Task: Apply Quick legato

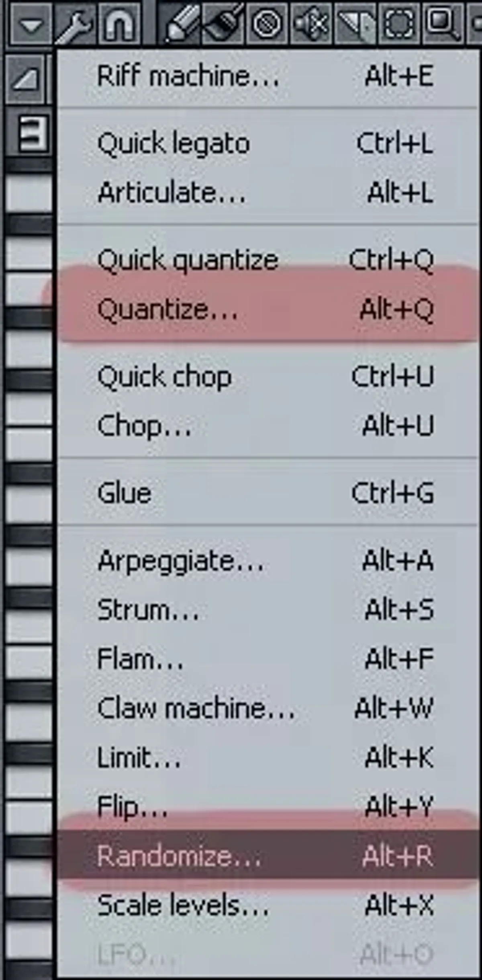Action: pos(173,144)
